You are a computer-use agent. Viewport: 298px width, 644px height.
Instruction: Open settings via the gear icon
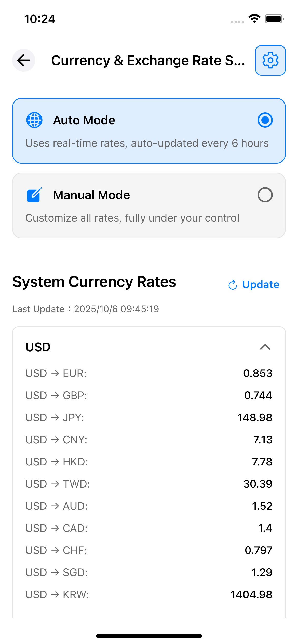click(270, 60)
